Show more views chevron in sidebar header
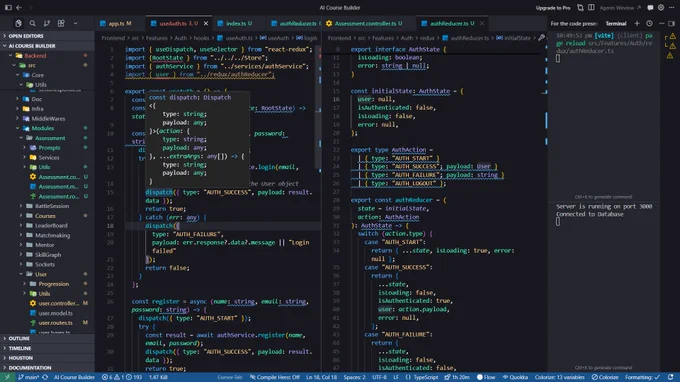The width and height of the screenshot is (680, 382). [x=75, y=23]
